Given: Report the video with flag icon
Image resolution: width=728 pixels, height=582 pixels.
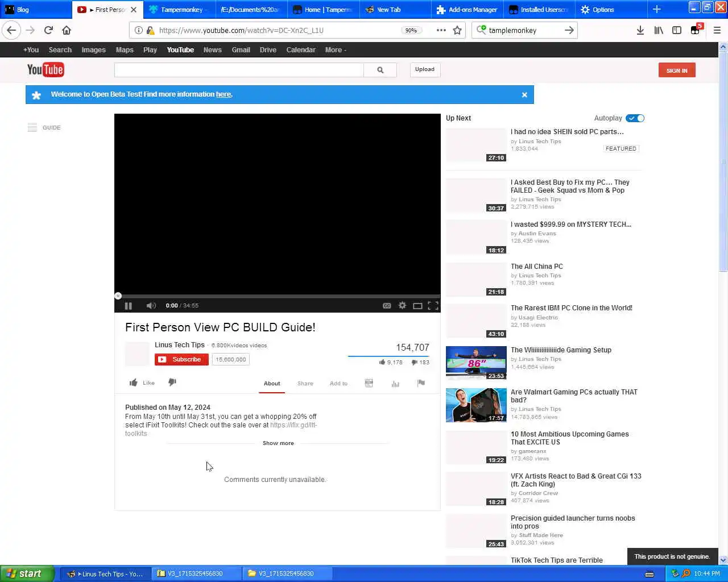Looking at the screenshot, I should [421, 383].
